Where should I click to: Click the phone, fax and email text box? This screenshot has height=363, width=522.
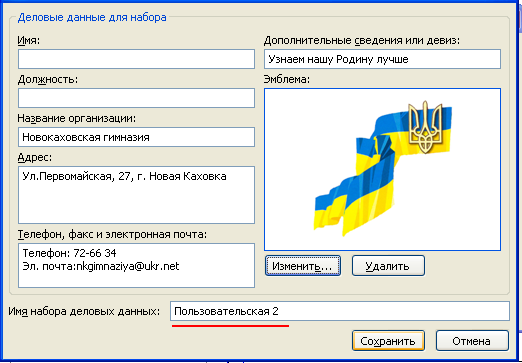pos(136,266)
